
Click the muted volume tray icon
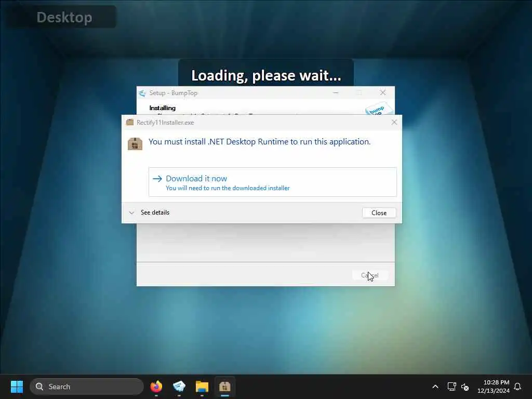[465, 387]
